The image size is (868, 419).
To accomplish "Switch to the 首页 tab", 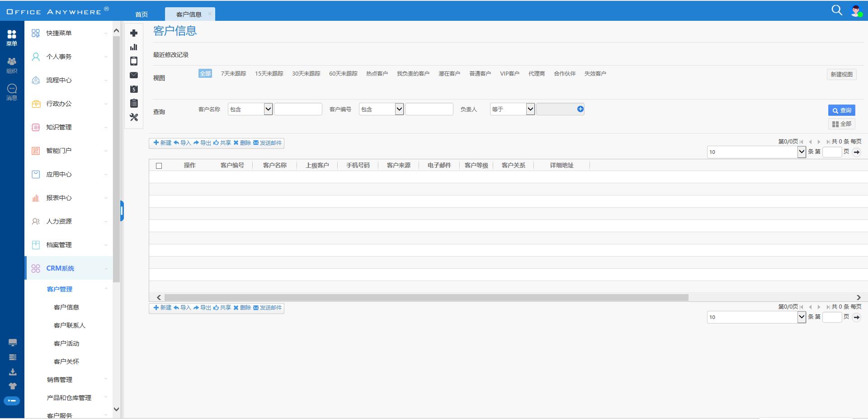I will click(142, 14).
